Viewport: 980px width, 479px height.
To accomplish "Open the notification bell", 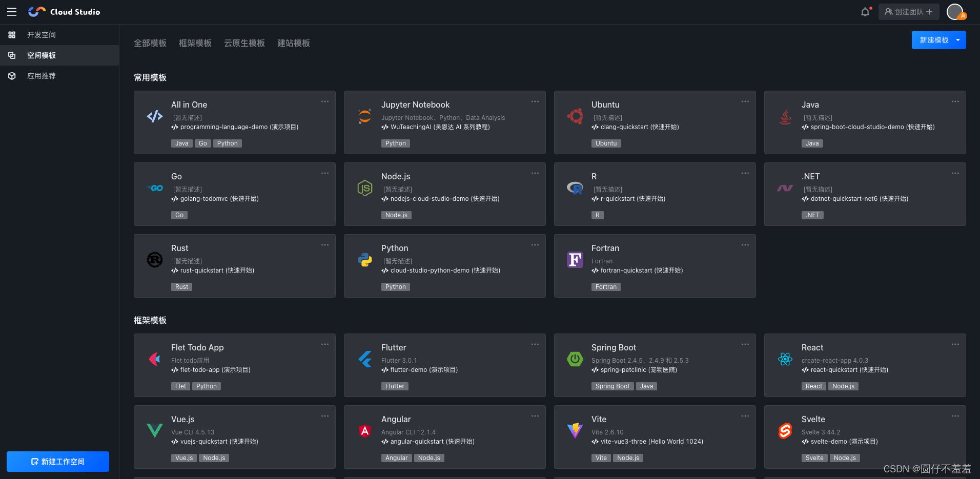I will pos(865,12).
